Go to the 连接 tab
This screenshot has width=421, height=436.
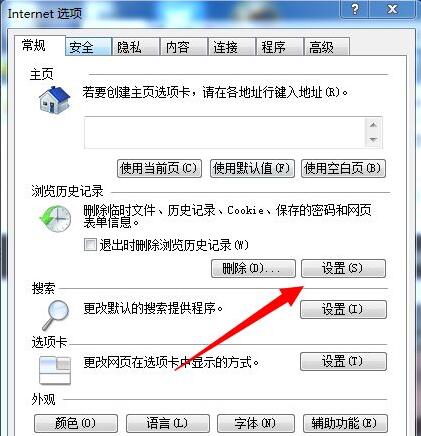pyautogui.click(x=231, y=47)
